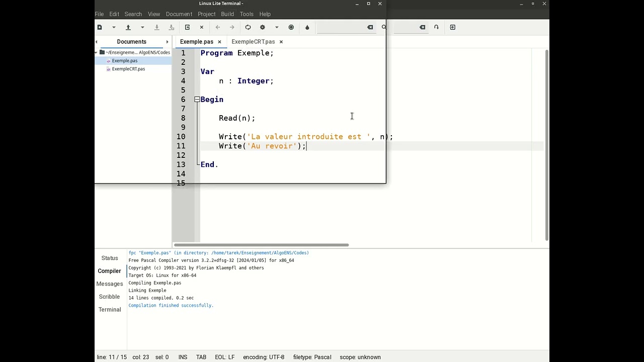This screenshot has height=362, width=644.
Task: Click the fpc "Exemple.pas" command line
Action: 219,253
